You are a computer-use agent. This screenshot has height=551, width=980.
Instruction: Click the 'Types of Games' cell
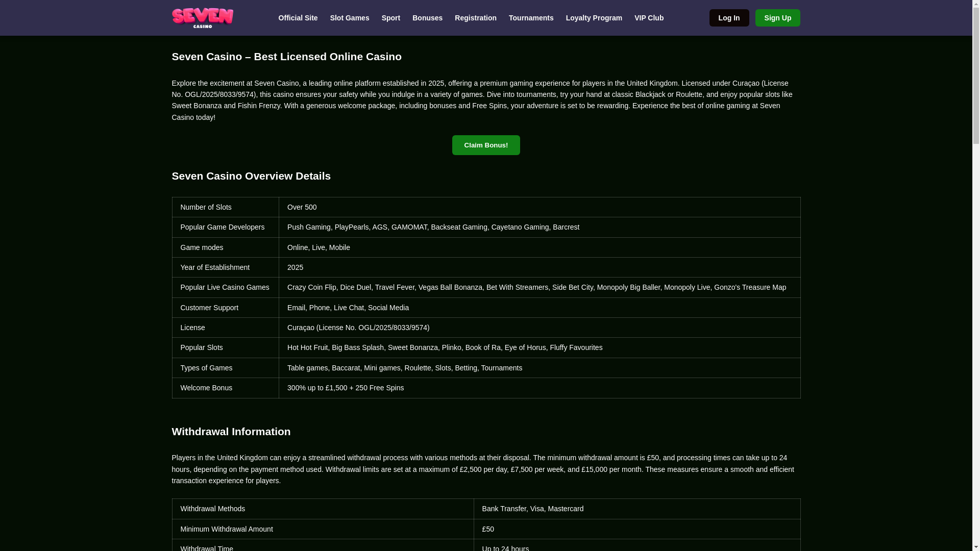click(x=226, y=368)
